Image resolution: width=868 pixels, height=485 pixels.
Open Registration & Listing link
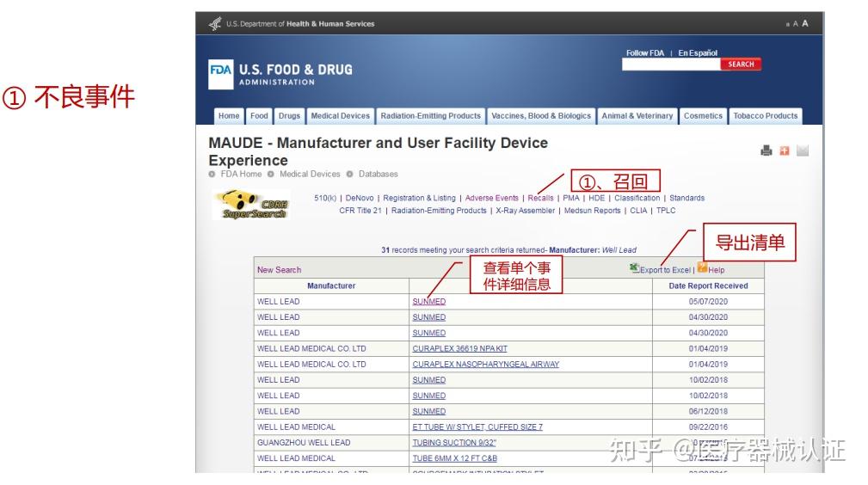click(x=419, y=198)
